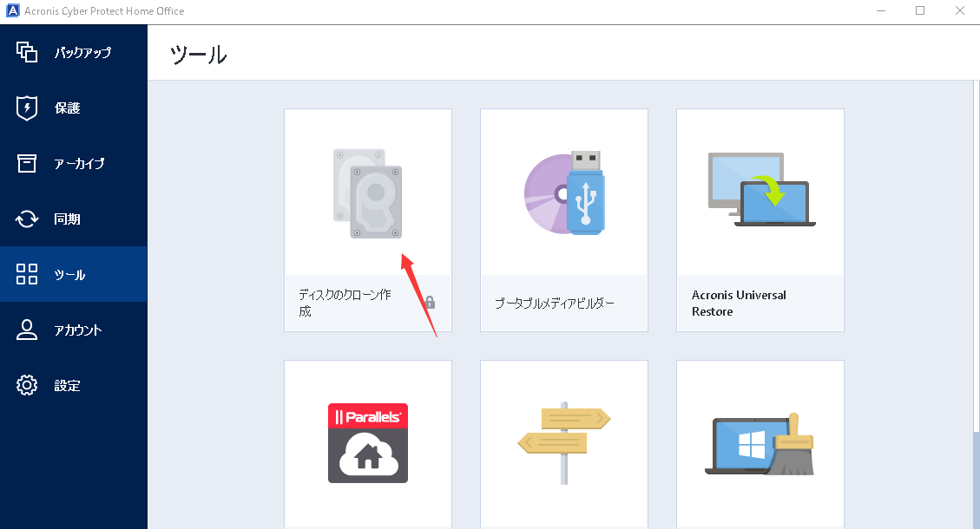Click the lock icon on disk clone tile
This screenshot has height=529, width=980.
click(430, 303)
